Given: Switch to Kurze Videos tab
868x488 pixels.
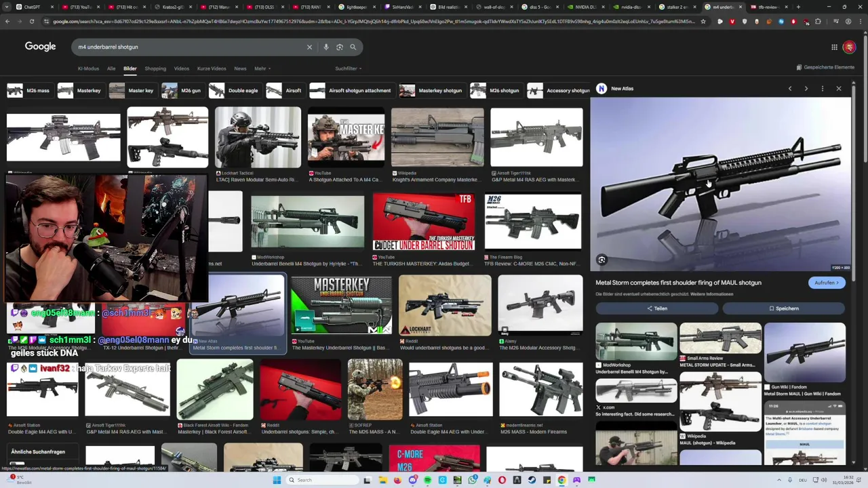Looking at the screenshot, I should [212, 68].
